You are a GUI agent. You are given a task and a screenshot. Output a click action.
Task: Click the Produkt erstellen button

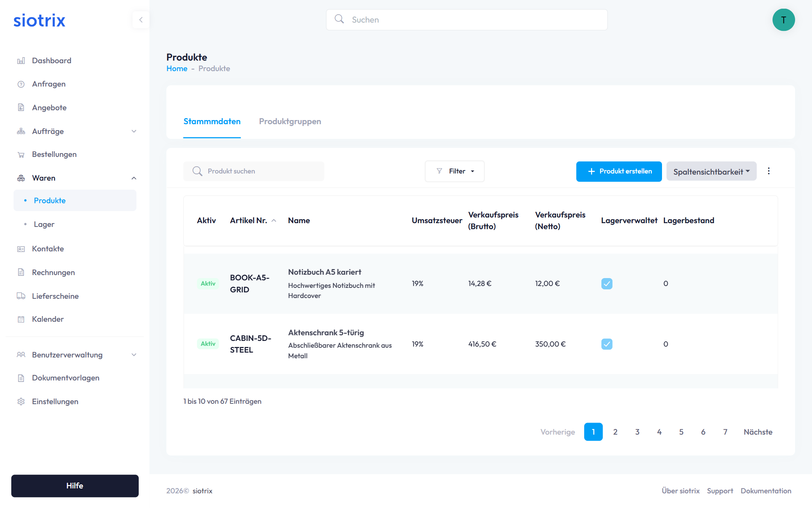tap(619, 172)
